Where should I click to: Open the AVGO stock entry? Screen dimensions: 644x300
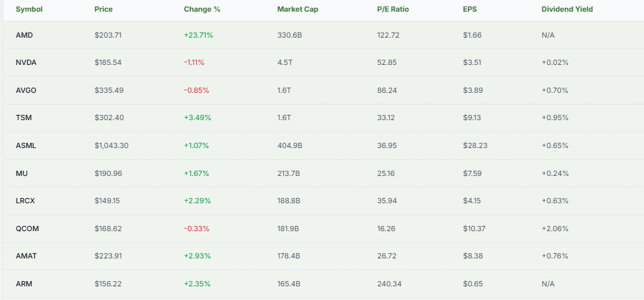(x=26, y=90)
